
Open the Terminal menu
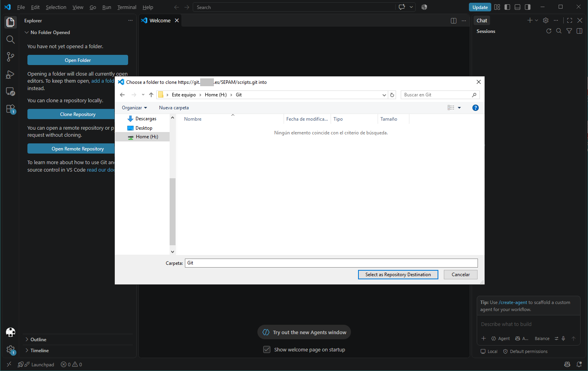(x=127, y=7)
